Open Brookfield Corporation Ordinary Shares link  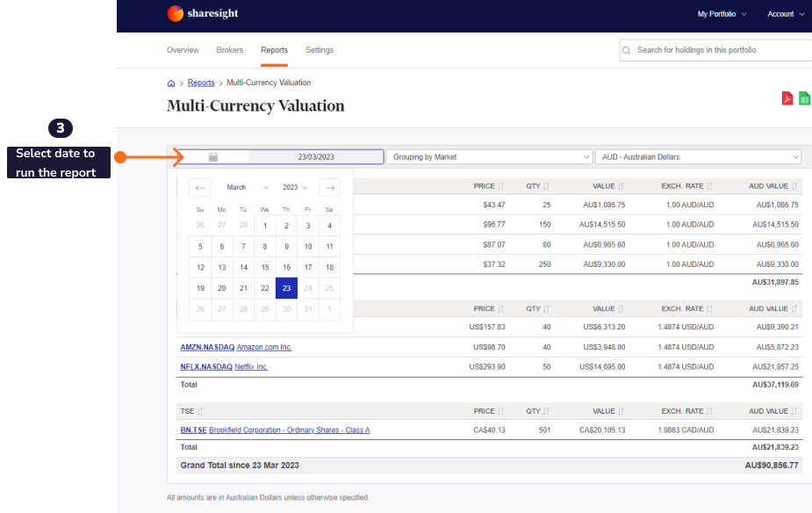[290, 430]
